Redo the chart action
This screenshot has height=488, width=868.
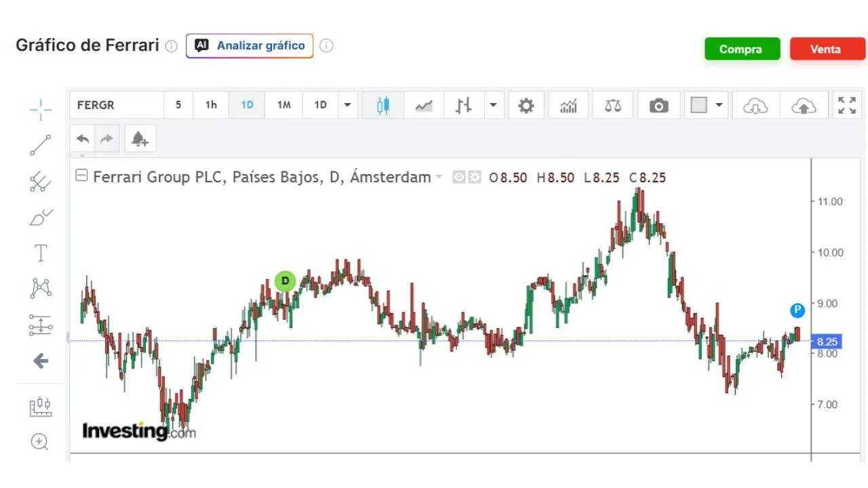click(106, 139)
